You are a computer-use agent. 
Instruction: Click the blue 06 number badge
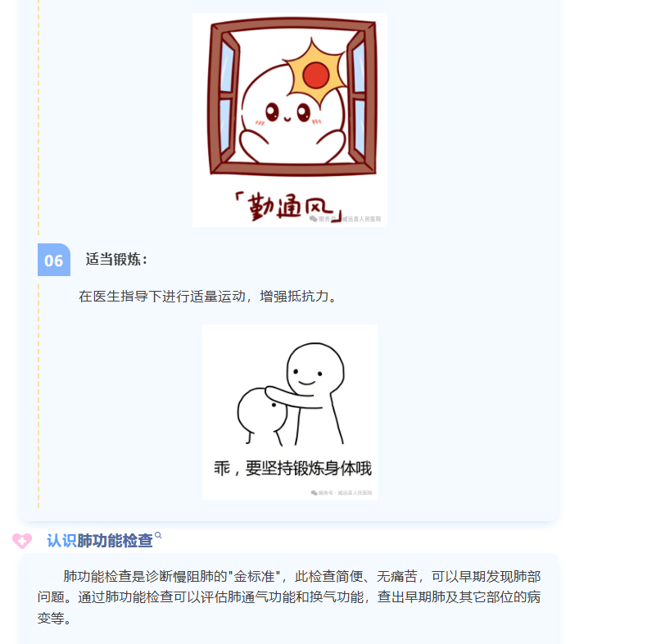[x=53, y=260]
